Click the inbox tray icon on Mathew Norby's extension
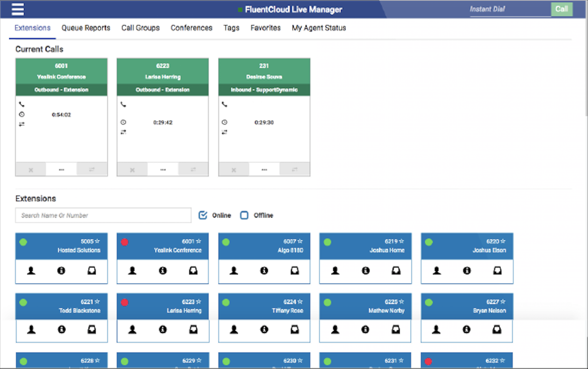The width and height of the screenshot is (588, 369). point(396,329)
